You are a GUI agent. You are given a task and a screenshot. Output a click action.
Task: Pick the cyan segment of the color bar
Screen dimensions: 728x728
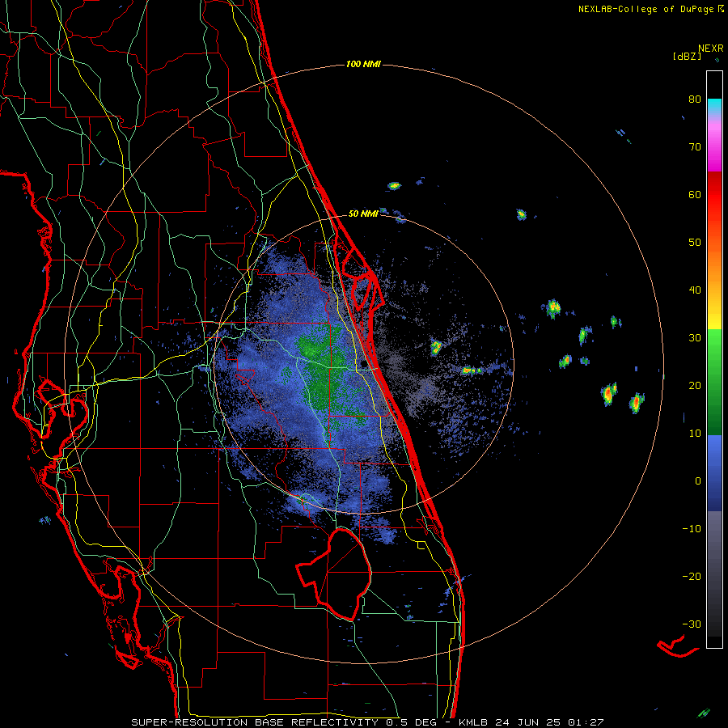[x=714, y=106]
